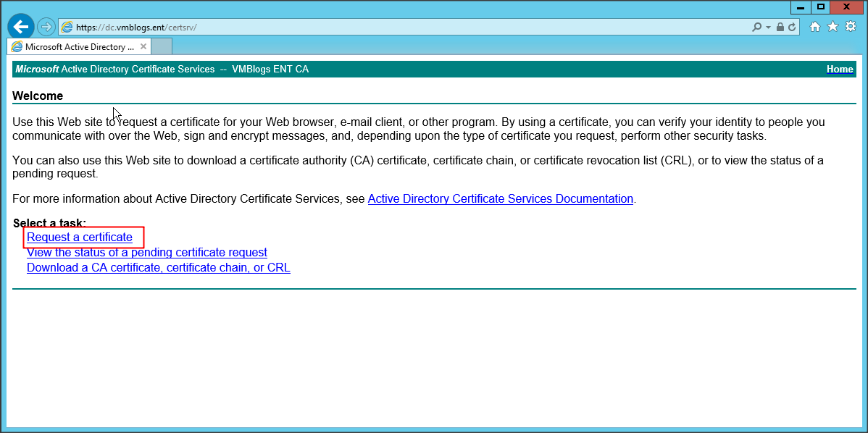Click the Home link in the teal banner
This screenshot has width=868, height=433.
tap(840, 70)
